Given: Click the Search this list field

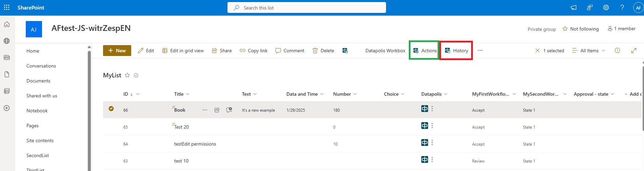Looking at the screenshot, I should (306, 7).
